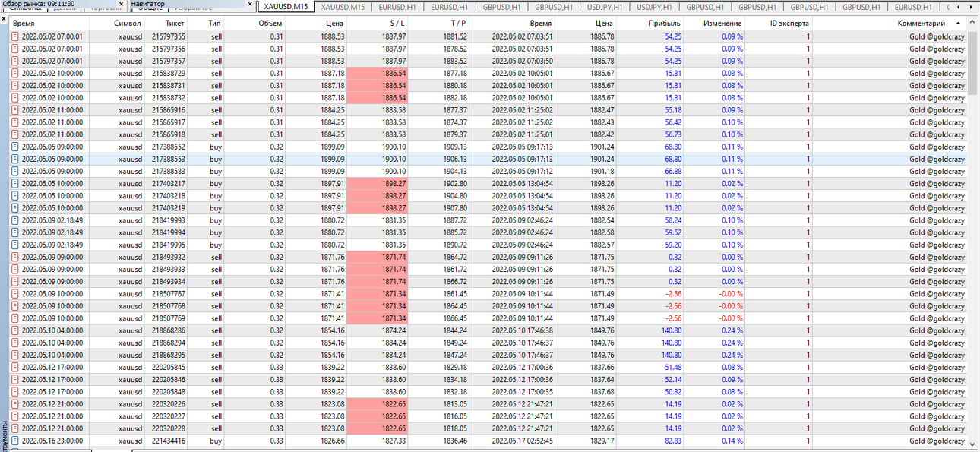980x452 pixels.
Task: Click the sell order icon of ticket 218868295
Action: click(x=15, y=355)
